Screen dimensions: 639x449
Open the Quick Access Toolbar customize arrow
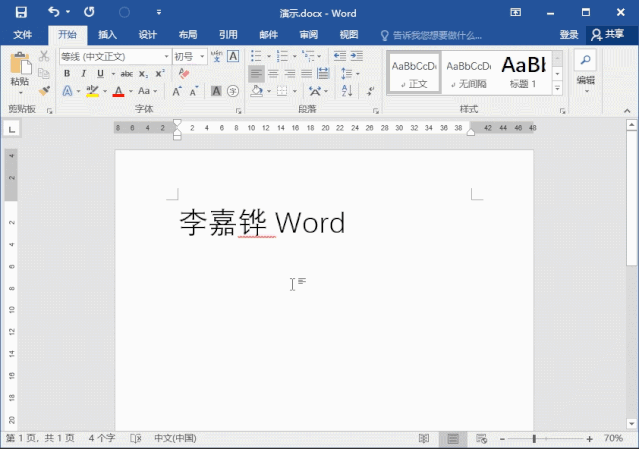coord(159,12)
